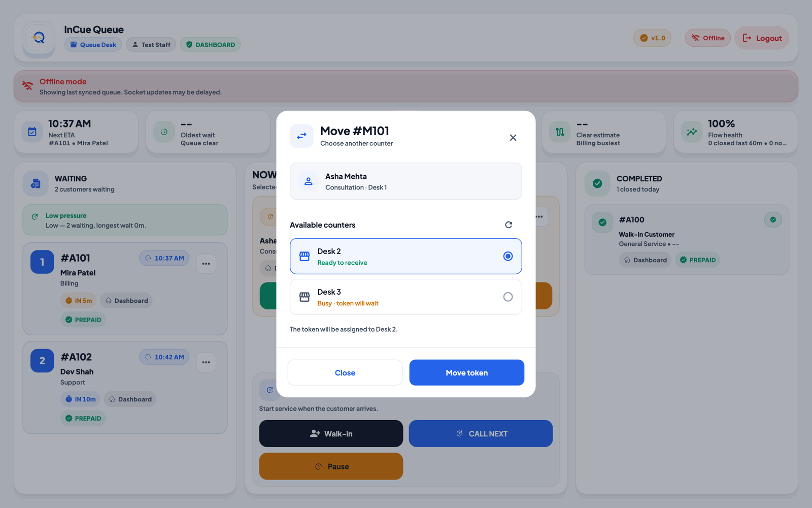Click the Next ETA calendar icon

coord(32,132)
